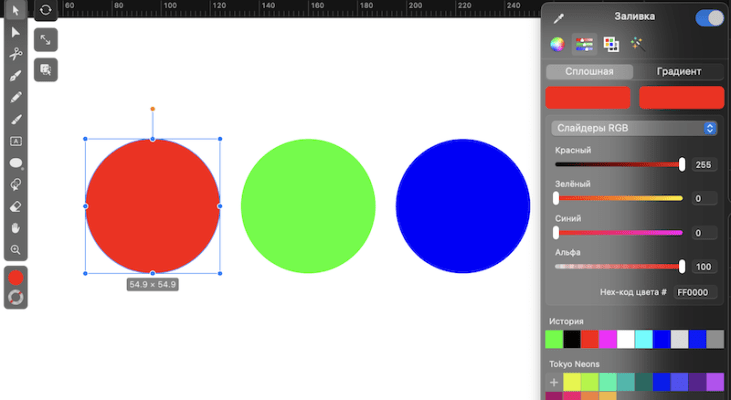Click the fit-to-screen expand arrows button
The image size is (731, 400).
pos(46,39)
